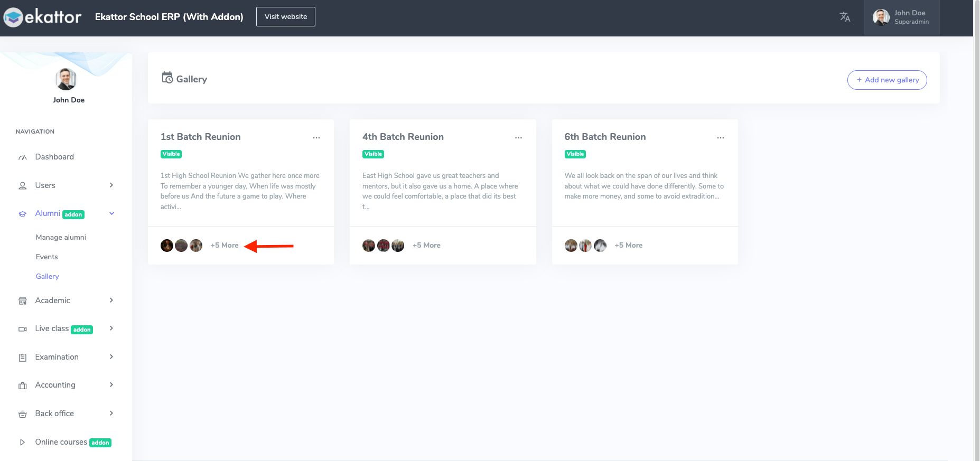Viewport: 980px width, 461px height.
Task: Select Gallery in the sidebar submenu
Action: click(48, 277)
